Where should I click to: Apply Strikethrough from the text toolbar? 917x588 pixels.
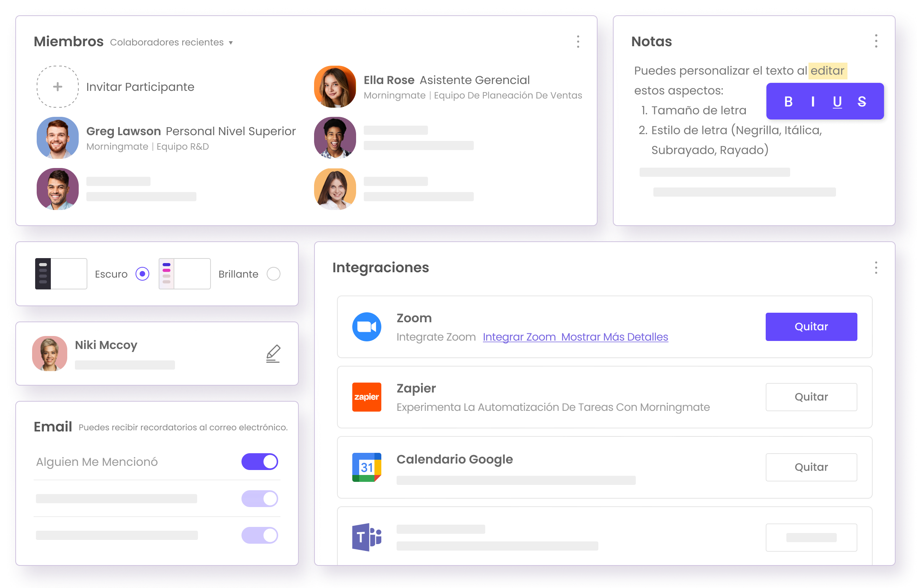[862, 102]
